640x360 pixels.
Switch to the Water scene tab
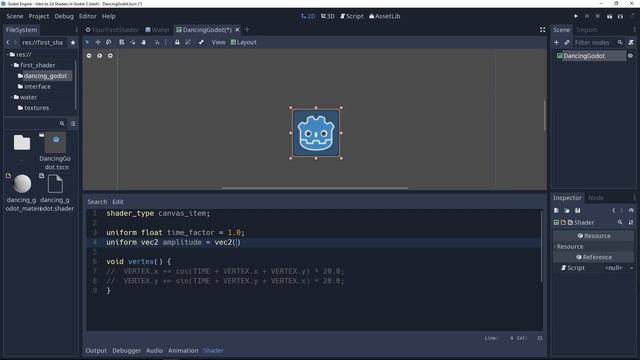pyautogui.click(x=157, y=30)
